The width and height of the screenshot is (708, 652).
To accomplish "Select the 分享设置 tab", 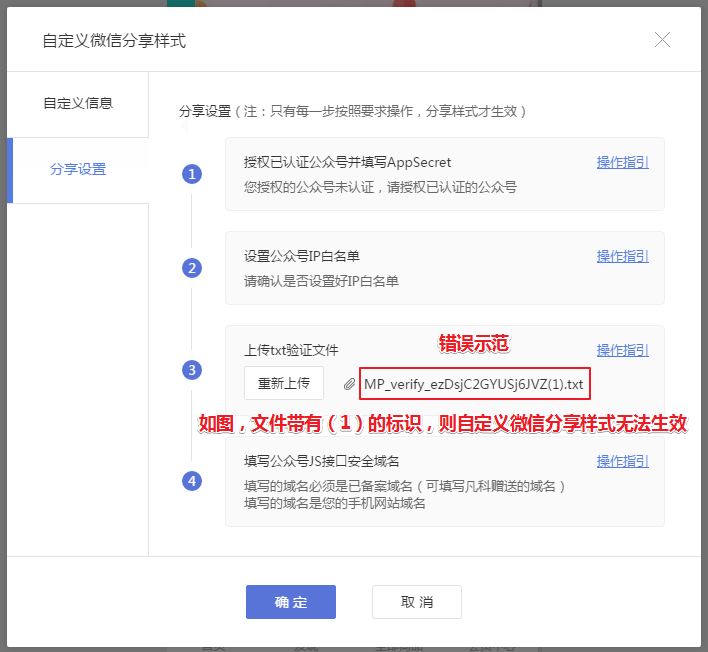I will pyautogui.click(x=78, y=170).
